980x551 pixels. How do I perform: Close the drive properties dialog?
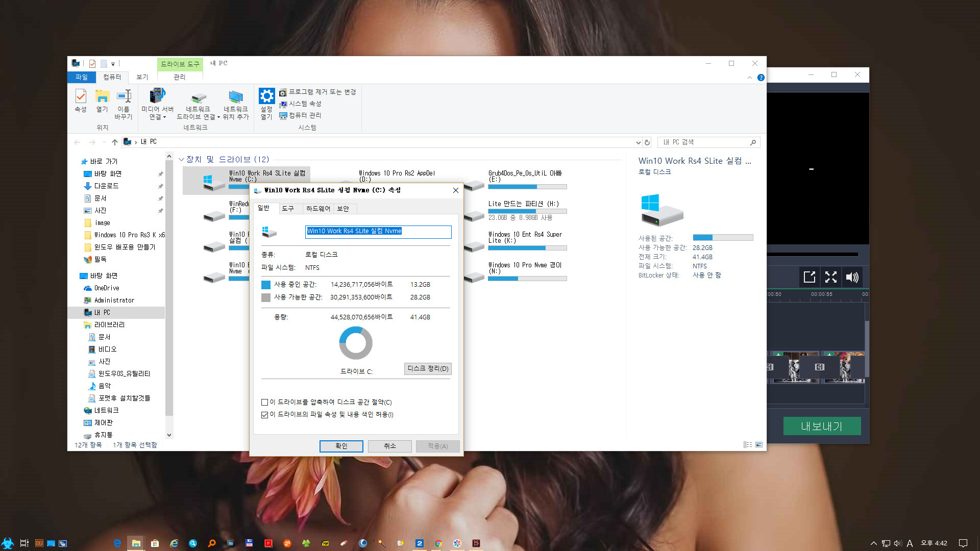[455, 190]
